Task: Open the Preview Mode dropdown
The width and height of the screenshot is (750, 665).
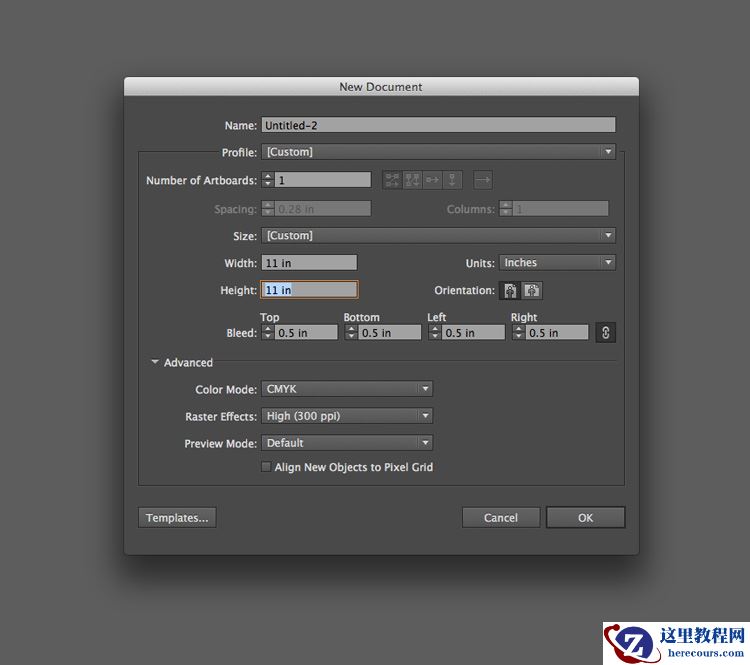Action: [347, 443]
